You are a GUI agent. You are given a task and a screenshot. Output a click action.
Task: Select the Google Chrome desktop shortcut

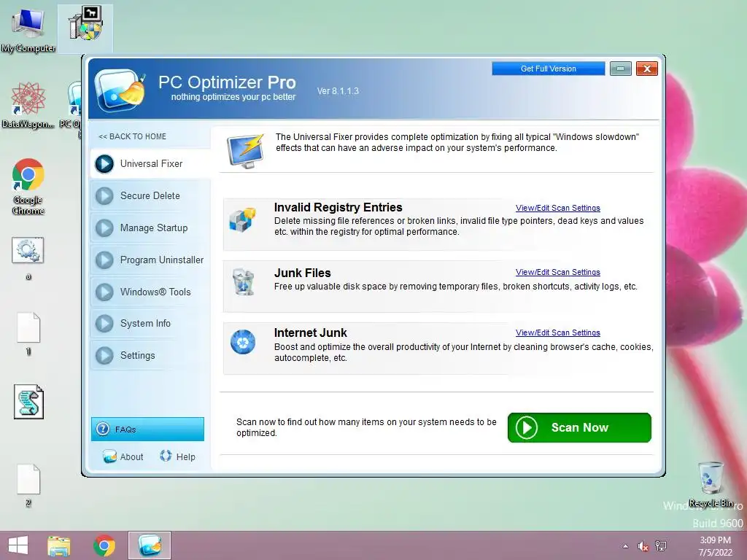point(28,186)
